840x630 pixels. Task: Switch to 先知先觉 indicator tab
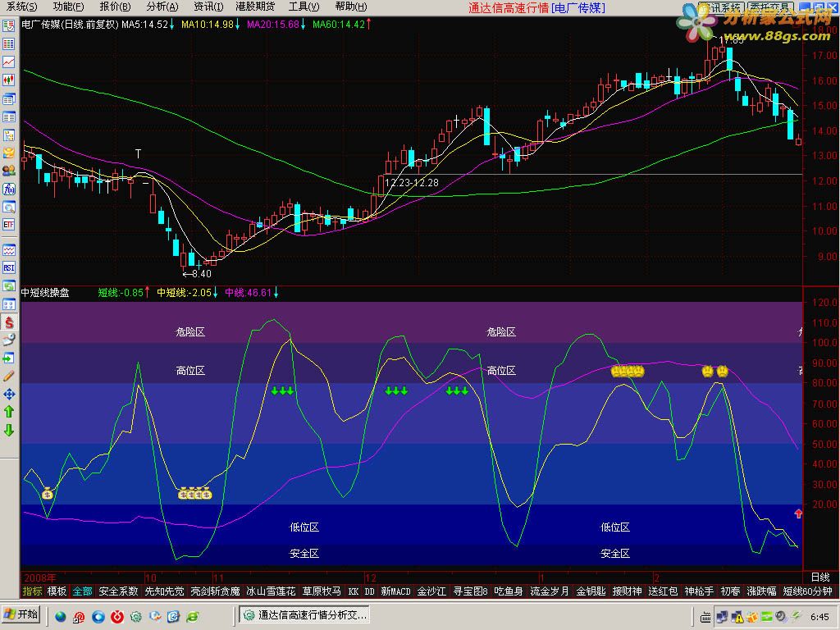[x=164, y=591]
